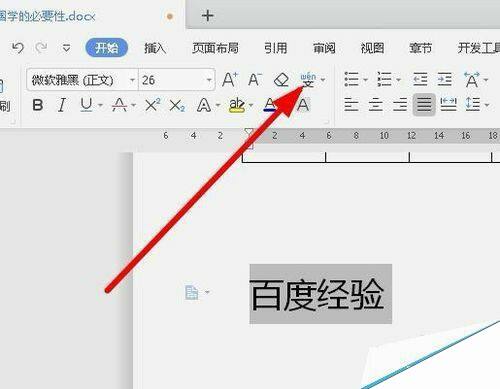Select justify alignment
Image resolution: width=500 pixels, height=389 pixels.
[424, 105]
